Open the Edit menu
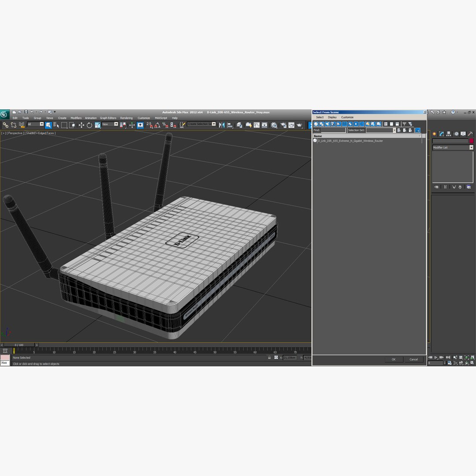Viewport: 476px width, 476px height. click(15, 118)
